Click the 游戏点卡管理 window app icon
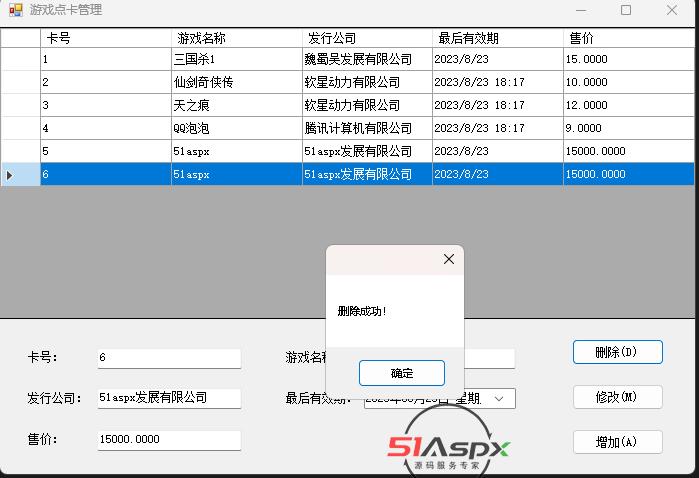The width and height of the screenshot is (699, 478). tap(16, 10)
